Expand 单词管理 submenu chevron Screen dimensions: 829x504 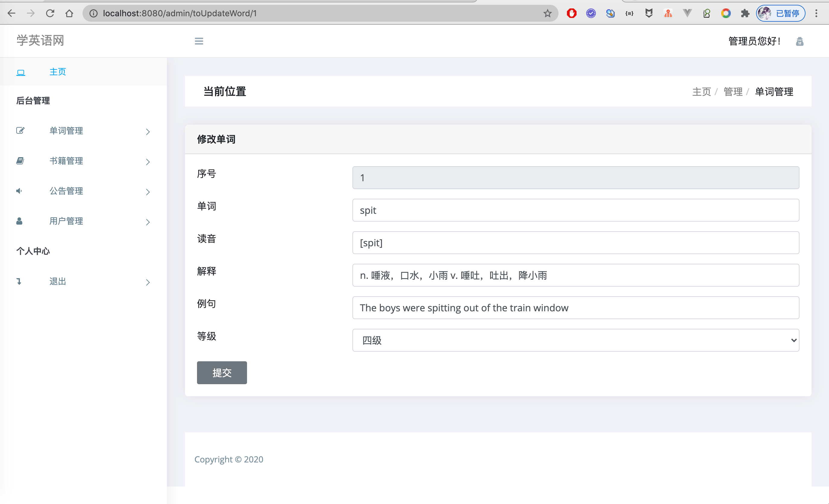148,132
